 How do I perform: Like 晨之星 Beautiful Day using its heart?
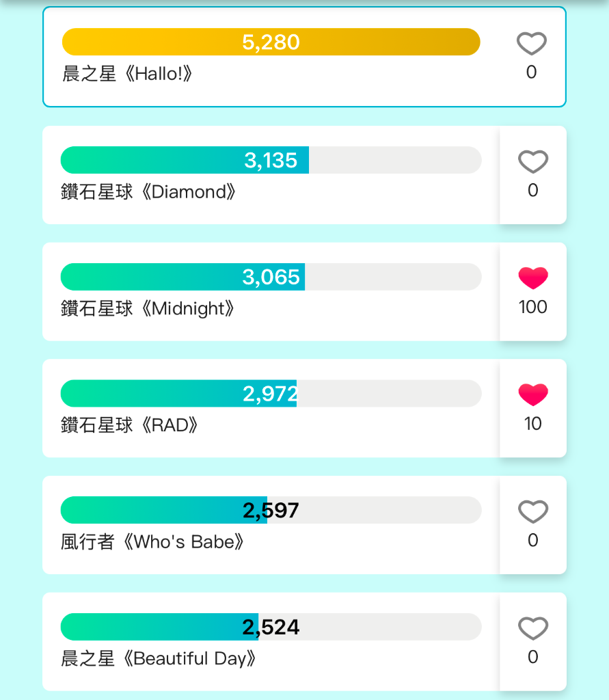pyautogui.click(x=532, y=628)
